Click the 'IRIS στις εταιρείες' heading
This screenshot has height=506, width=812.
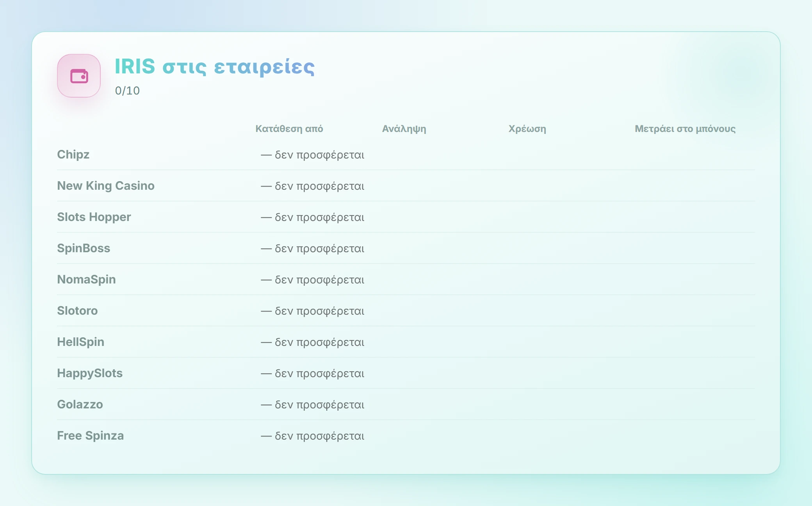click(x=215, y=66)
